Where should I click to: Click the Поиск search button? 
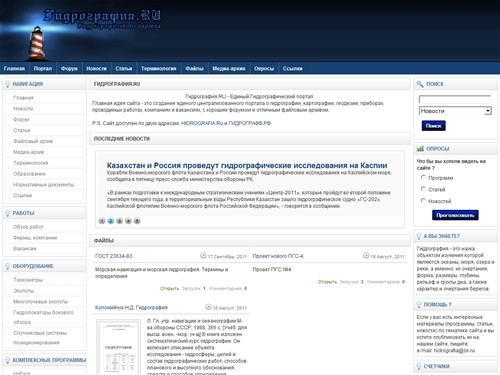pos(433,126)
